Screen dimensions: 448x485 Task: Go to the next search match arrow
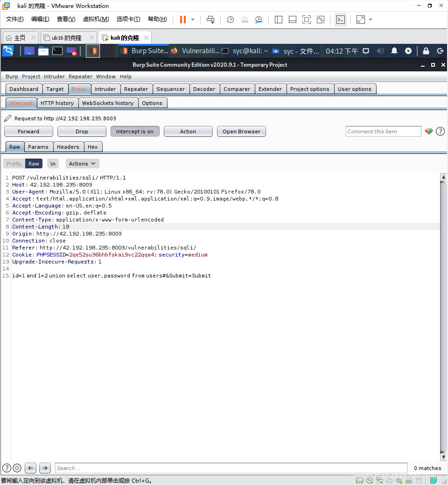[x=45, y=468]
